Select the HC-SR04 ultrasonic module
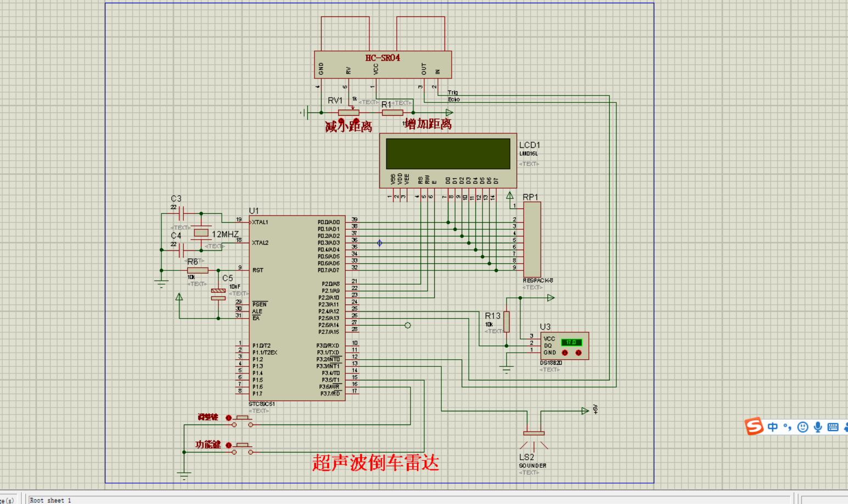The height and width of the screenshot is (504, 848). pos(383,65)
